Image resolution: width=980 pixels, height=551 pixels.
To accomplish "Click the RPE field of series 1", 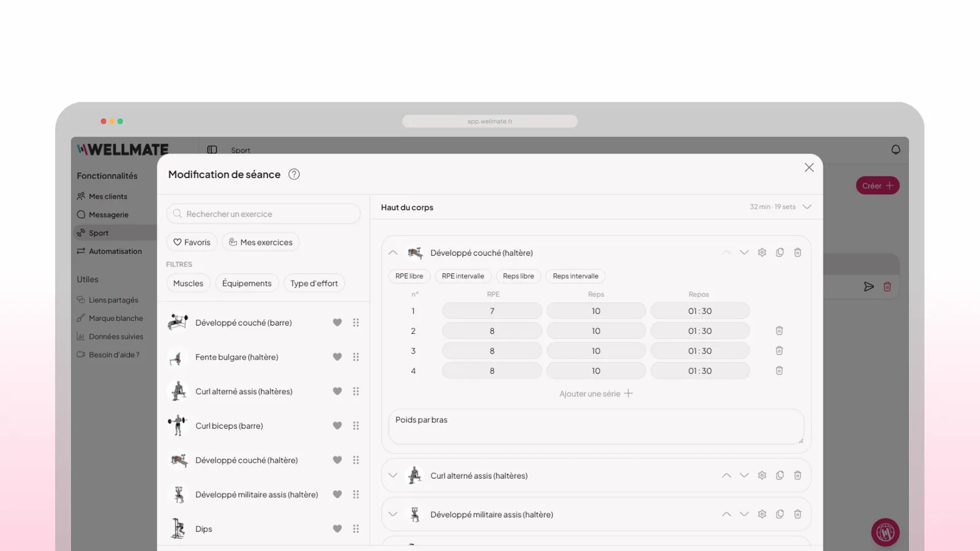I will coord(492,311).
